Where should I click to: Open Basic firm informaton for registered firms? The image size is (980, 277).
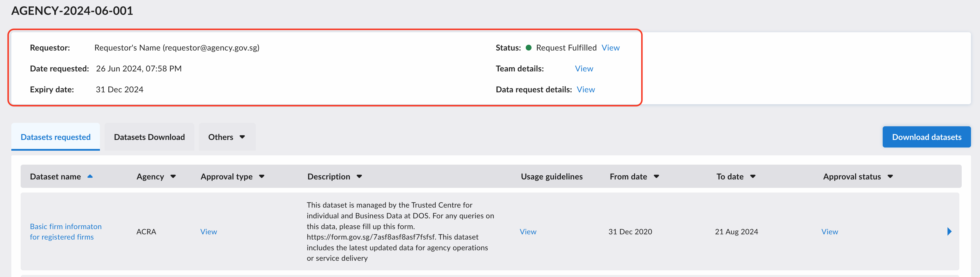click(x=66, y=231)
